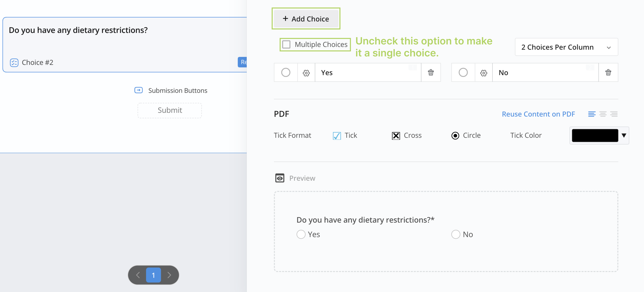
Task: Select page 1 in pagination
Action: [x=153, y=275]
